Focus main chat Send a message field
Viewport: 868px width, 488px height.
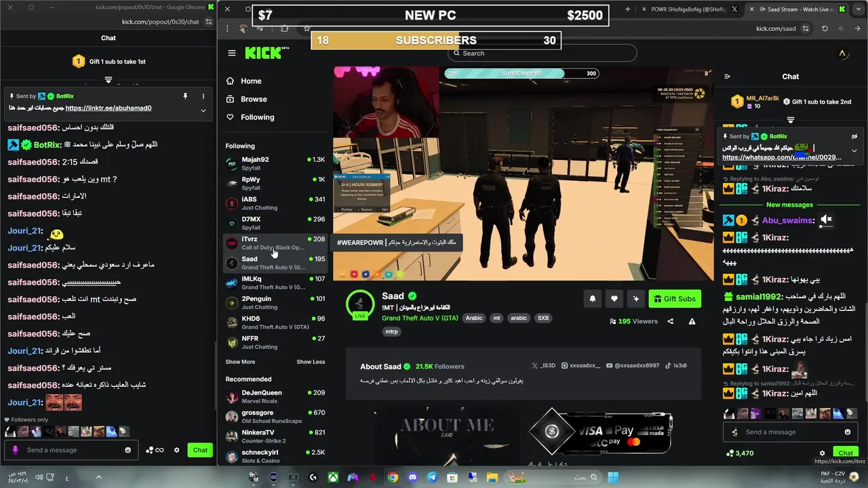point(791,432)
